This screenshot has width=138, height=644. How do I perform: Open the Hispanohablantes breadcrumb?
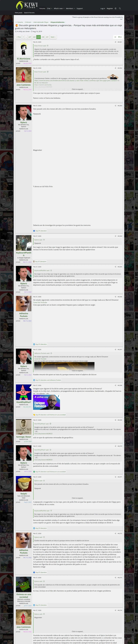57,22
